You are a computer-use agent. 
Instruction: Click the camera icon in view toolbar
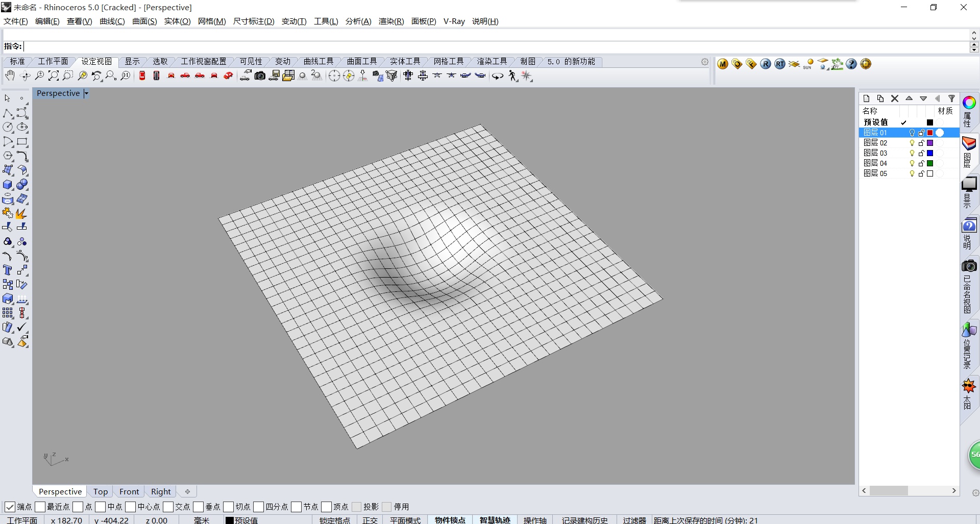[260, 76]
